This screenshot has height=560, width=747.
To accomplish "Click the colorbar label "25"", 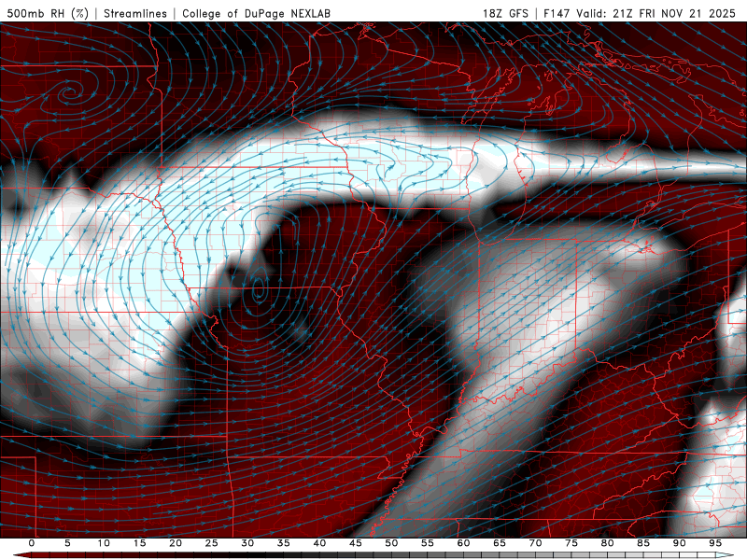I will pos(211,543).
